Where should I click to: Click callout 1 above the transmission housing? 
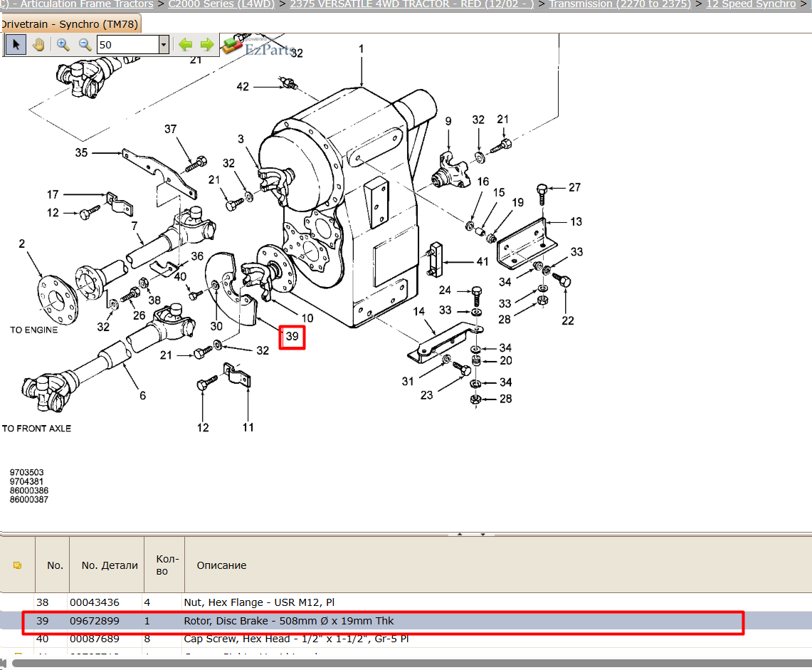tap(361, 48)
